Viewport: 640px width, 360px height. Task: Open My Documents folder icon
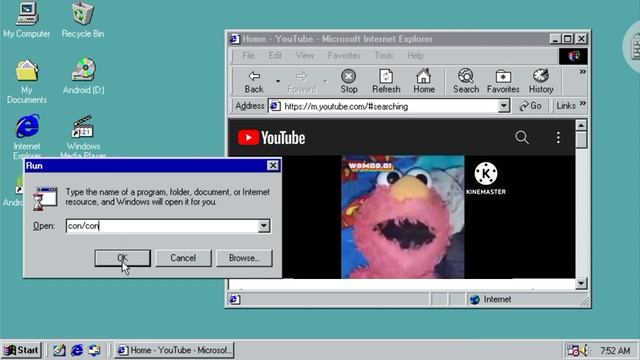pyautogui.click(x=27, y=81)
